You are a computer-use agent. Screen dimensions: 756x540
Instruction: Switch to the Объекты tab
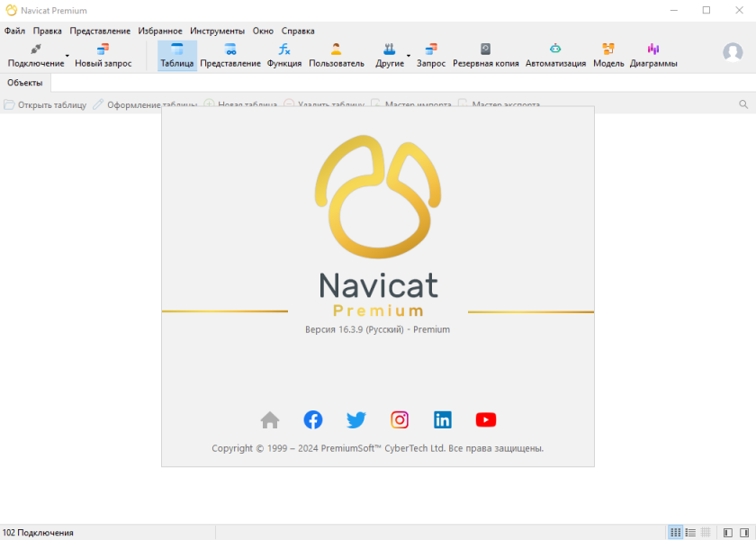pos(25,83)
